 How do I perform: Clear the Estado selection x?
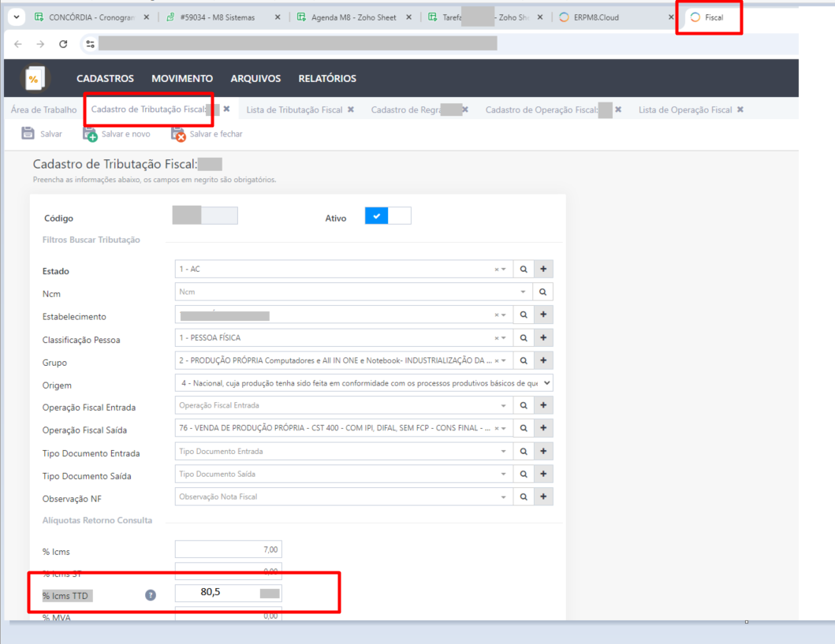496,270
